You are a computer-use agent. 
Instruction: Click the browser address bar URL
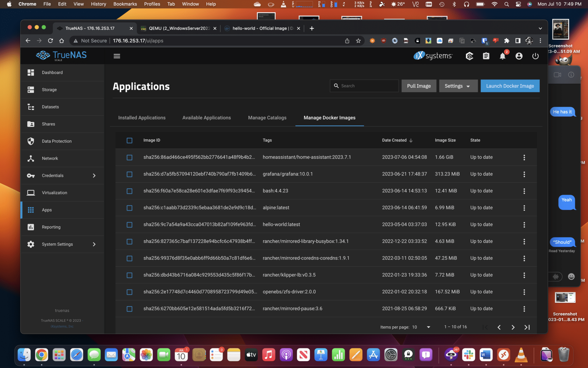pos(138,41)
